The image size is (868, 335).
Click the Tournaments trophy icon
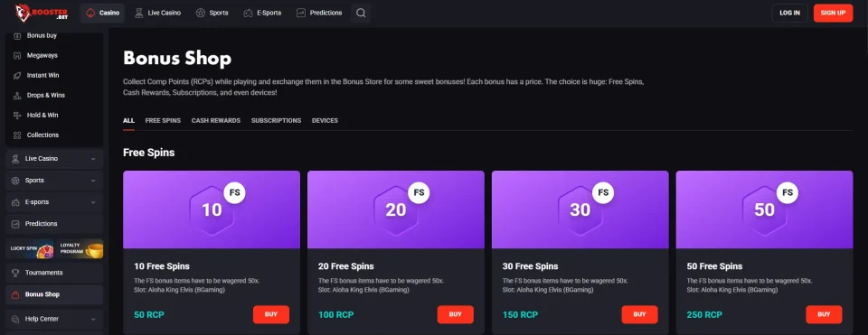click(15, 273)
